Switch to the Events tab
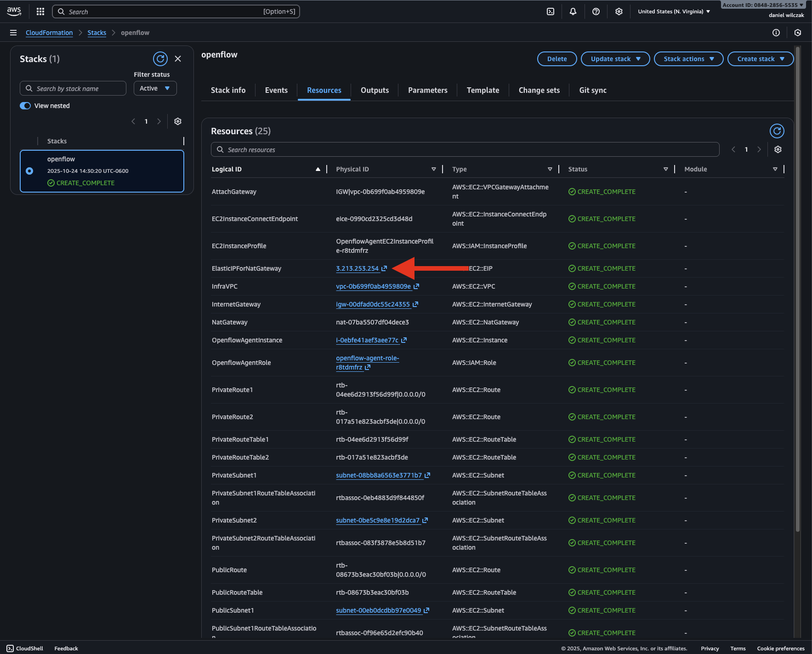Viewport: 812px width, 654px height. pos(276,90)
